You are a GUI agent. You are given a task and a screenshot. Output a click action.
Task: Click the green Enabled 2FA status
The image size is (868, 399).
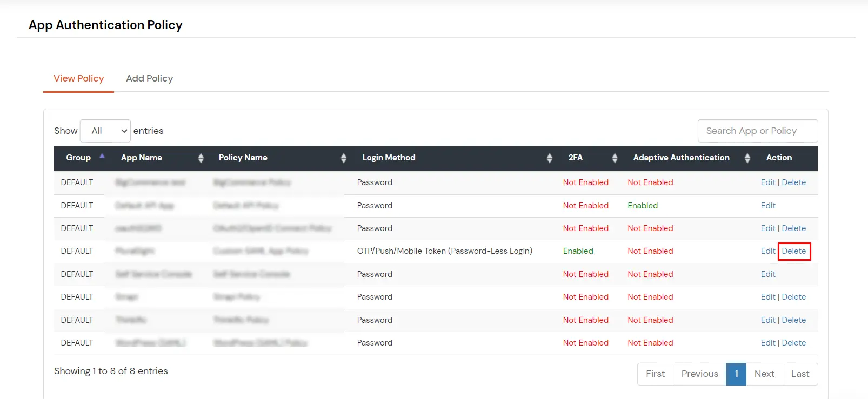point(578,251)
